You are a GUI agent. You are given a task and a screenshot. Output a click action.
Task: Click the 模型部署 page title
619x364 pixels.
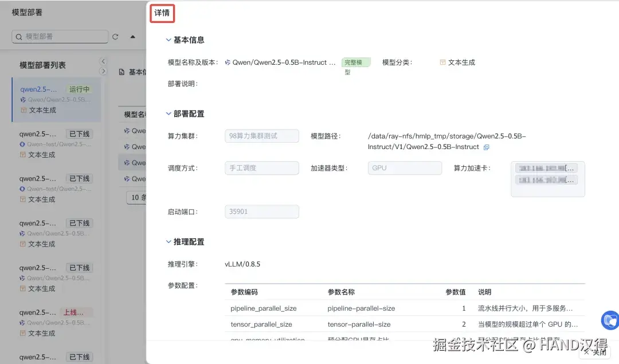click(x=27, y=13)
